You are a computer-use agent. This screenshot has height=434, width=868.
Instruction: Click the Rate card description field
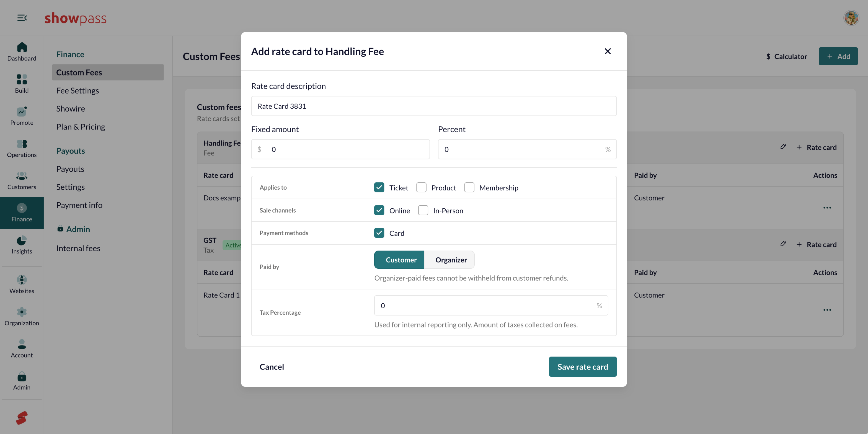434,106
